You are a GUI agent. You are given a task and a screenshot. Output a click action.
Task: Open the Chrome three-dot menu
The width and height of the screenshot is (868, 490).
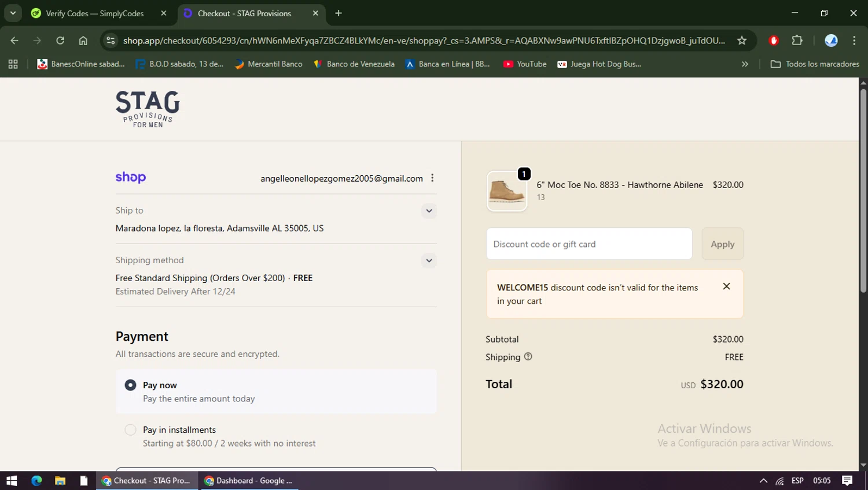pos(854,40)
